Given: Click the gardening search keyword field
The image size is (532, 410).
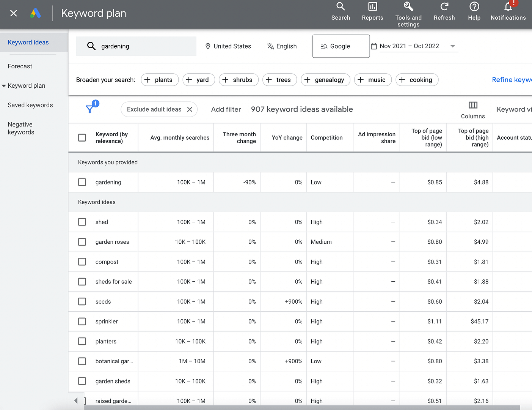Looking at the screenshot, I should [136, 46].
